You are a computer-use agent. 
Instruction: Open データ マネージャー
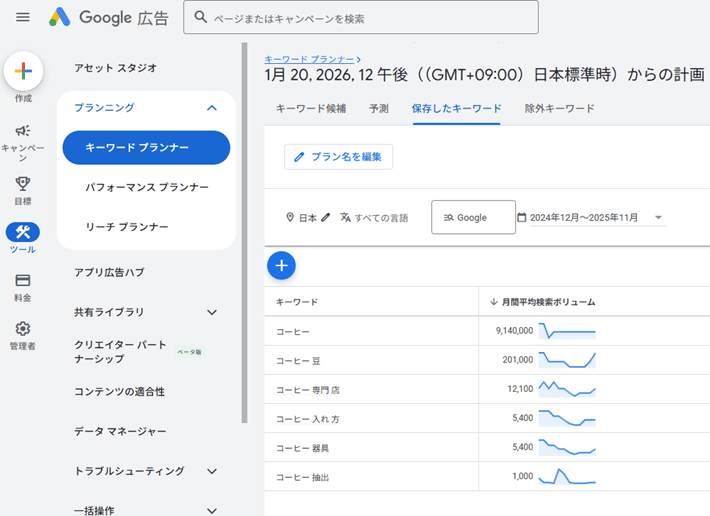click(120, 431)
